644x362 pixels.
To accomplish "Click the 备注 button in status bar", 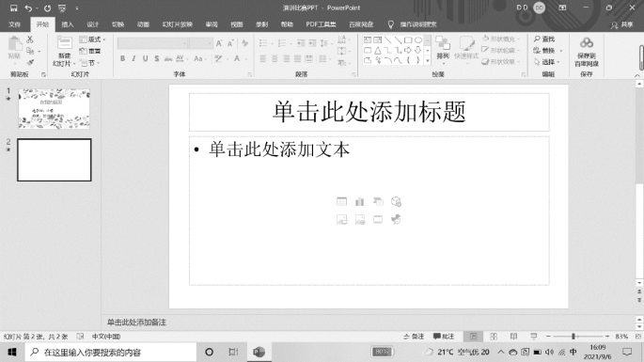I will point(414,336).
